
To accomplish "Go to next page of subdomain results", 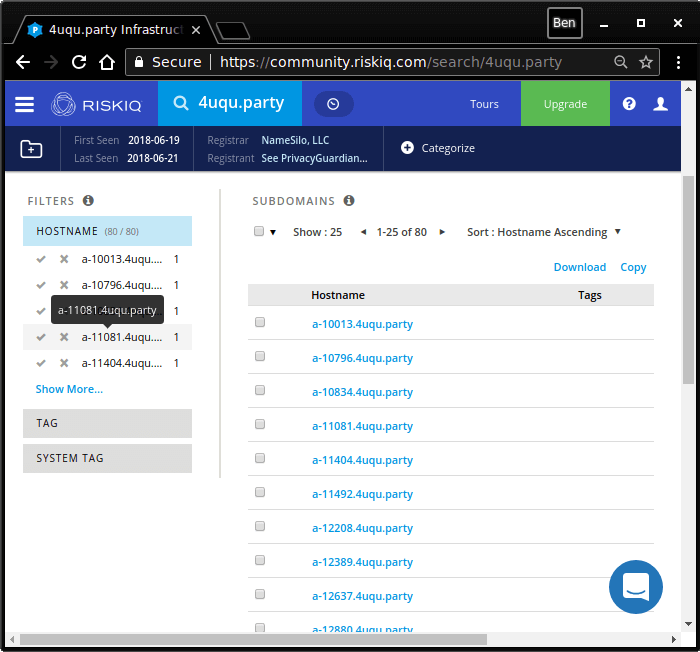I will pos(442,232).
